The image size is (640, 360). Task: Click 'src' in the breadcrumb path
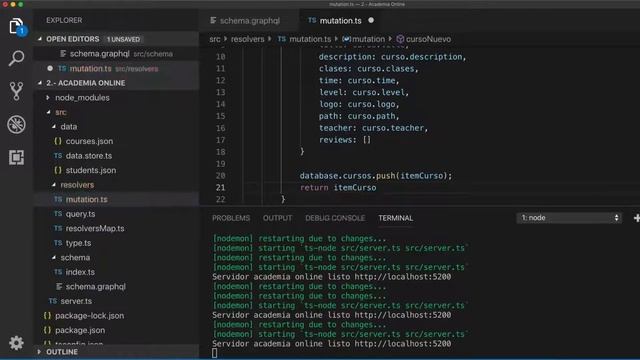(x=215, y=39)
